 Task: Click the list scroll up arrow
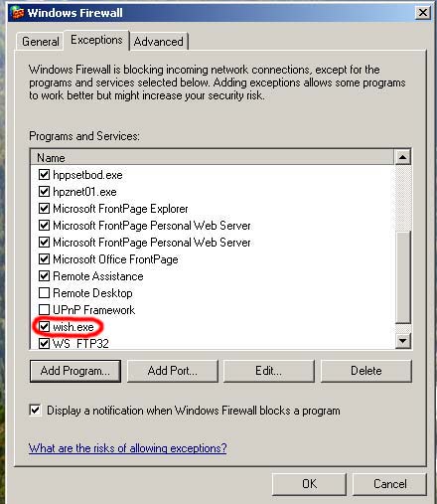pyautogui.click(x=403, y=157)
